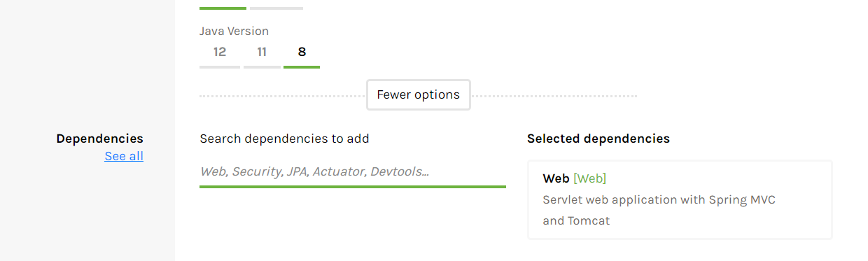The image size is (868, 261).
Task: Click the Java Version label
Action: [234, 31]
